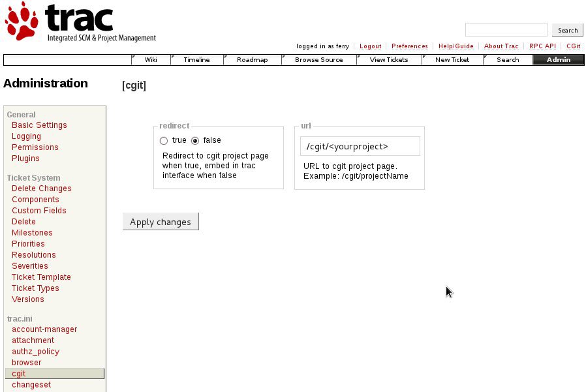Click the Apply changes button

(x=161, y=222)
